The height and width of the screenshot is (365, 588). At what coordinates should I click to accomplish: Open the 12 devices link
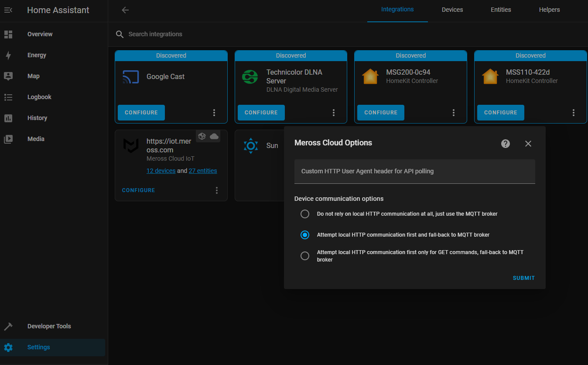coord(161,171)
